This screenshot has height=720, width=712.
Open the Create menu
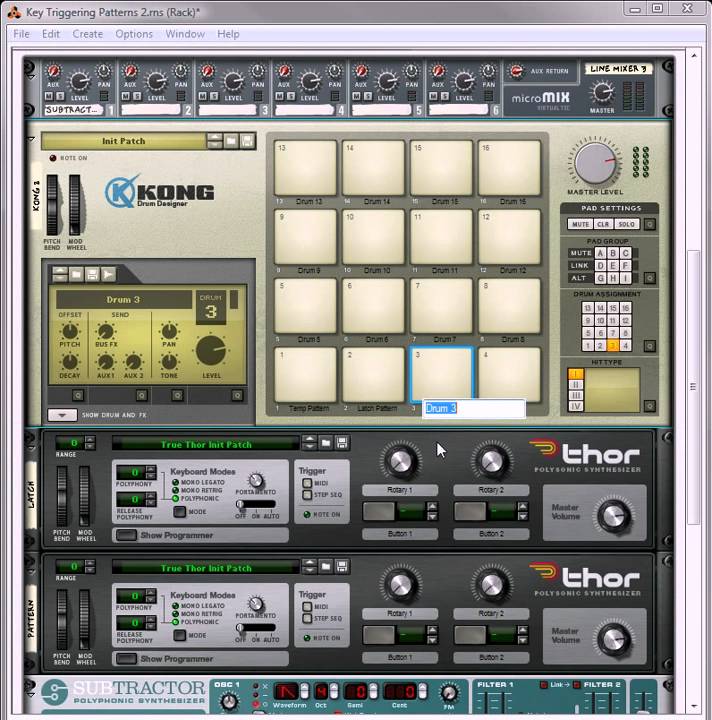coord(87,34)
